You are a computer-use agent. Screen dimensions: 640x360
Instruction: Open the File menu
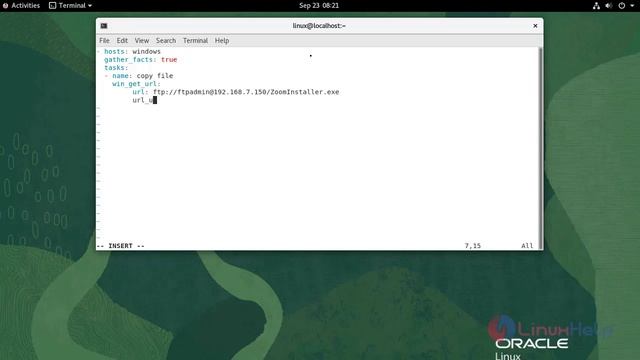pos(104,40)
